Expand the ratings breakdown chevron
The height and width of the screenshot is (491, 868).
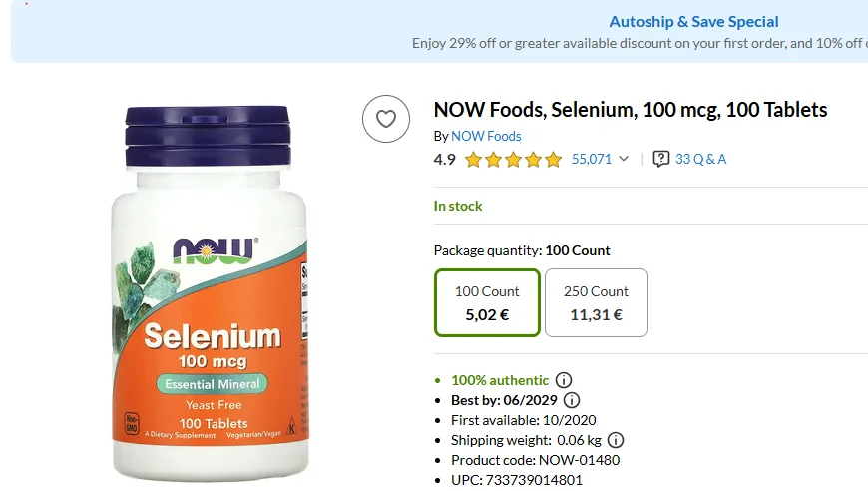click(625, 159)
